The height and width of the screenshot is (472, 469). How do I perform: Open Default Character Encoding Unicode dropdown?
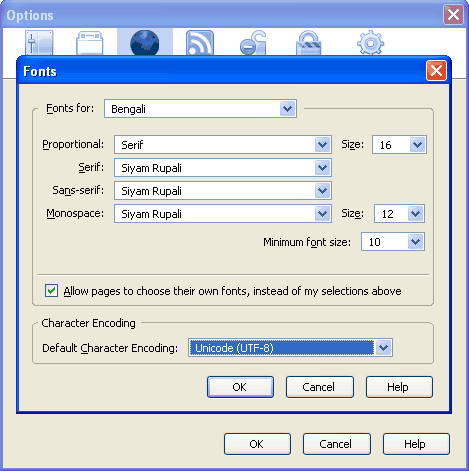click(x=290, y=348)
